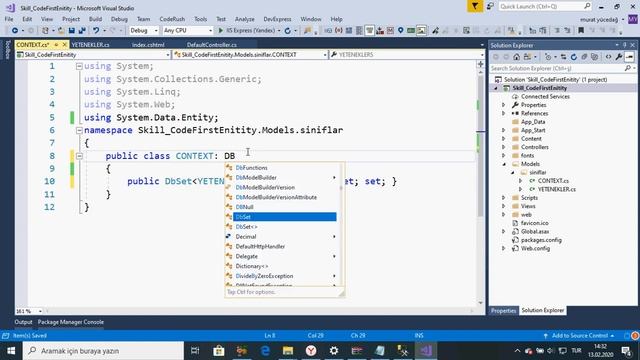Refresh the Solution Explorer tree
Viewport: 640px width, 360px height.
[574, 57]
